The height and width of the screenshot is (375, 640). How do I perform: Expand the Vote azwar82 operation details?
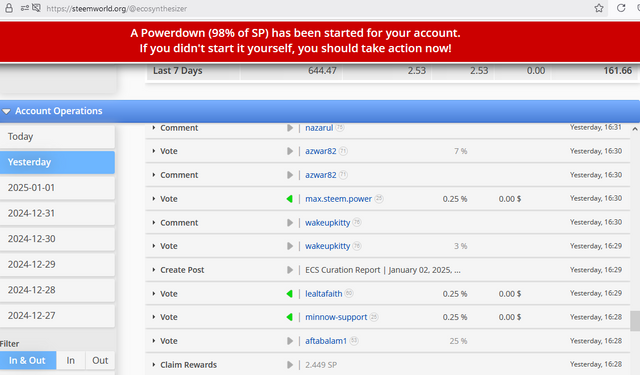pyautogui.click(x=154, y=151)
